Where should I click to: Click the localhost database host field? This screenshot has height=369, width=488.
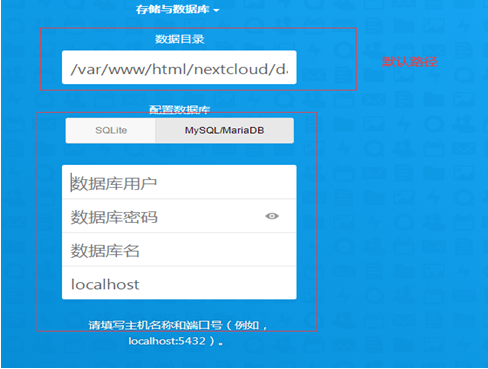tap(179, 283)
